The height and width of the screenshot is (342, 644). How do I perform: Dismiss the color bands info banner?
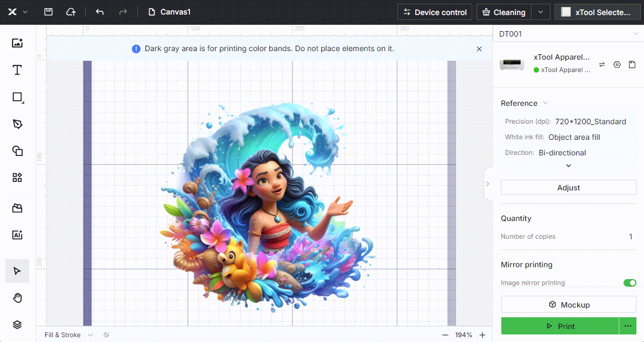pos(479,49)
